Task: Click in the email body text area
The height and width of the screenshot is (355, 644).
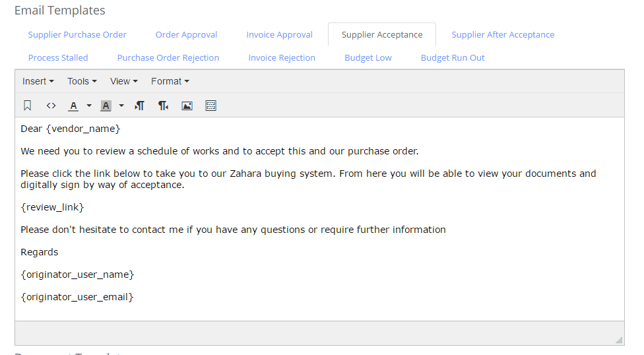Action: (x=319, y=219)
